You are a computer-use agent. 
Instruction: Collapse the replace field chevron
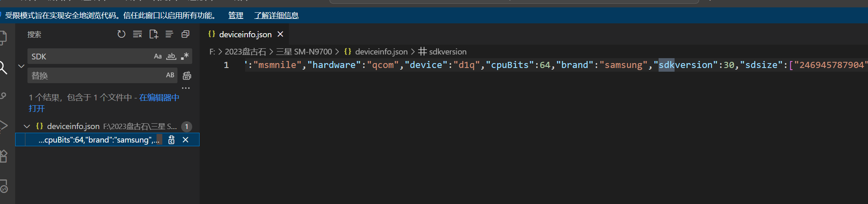point(21,66)
